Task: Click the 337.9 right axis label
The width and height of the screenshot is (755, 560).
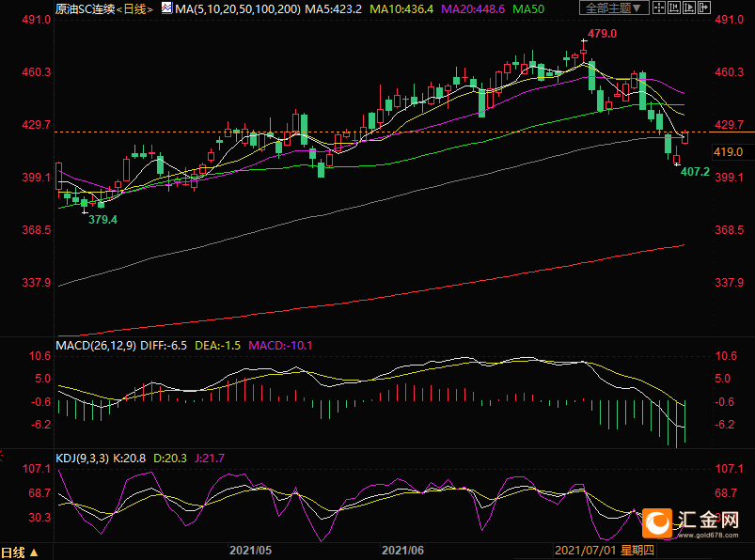Action: click(729, 283)
